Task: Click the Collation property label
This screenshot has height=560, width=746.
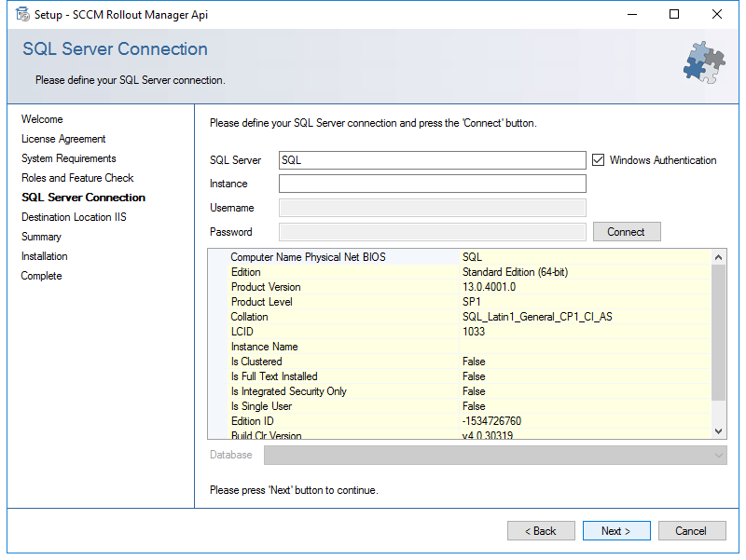Action: pyautogui.click(x=249, y=317)
